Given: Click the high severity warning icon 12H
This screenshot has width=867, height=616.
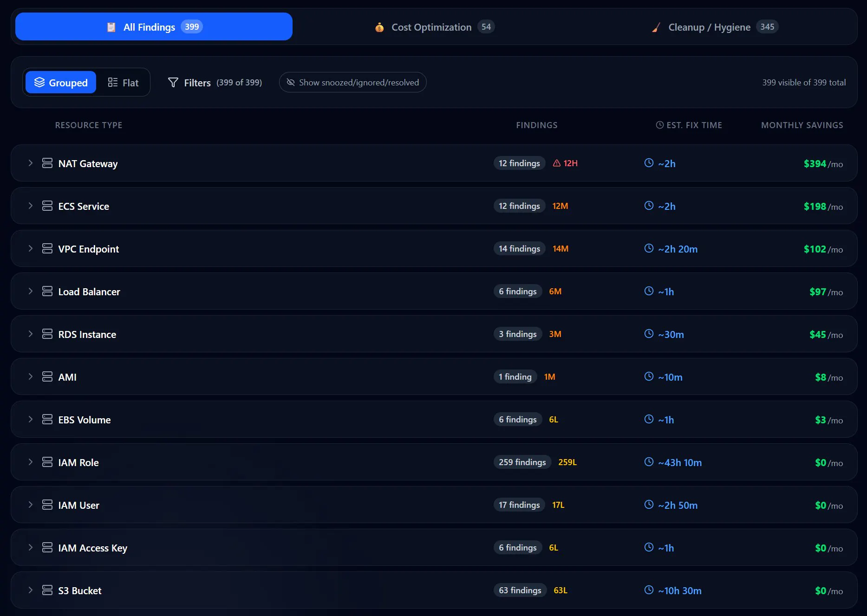Looking at the screenshot, I should pos(556,163).
